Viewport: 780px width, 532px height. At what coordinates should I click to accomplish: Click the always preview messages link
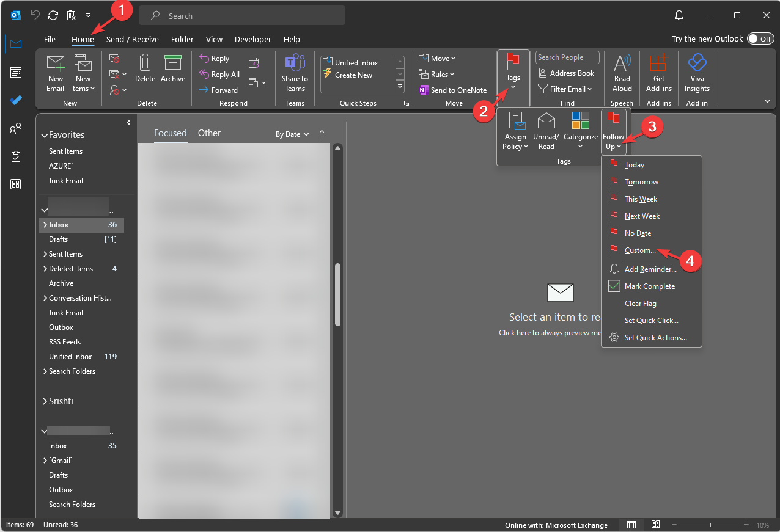click(x=550, y=333)
